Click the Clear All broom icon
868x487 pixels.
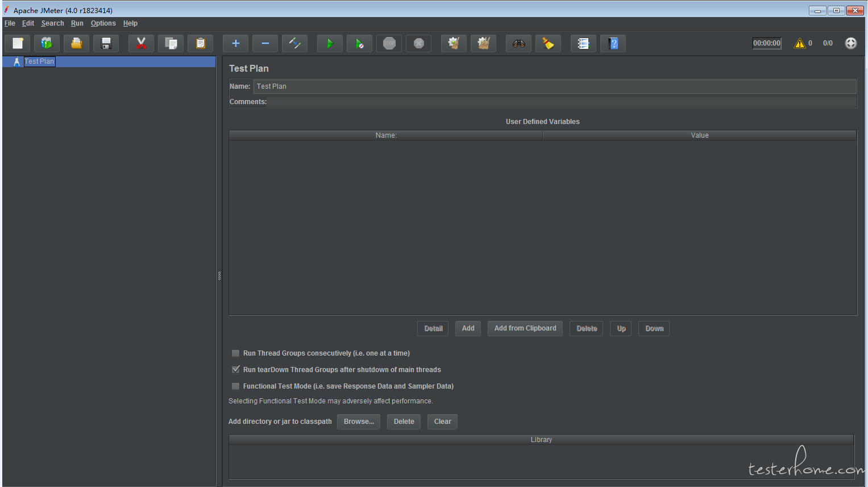pyautogui.click(x=483, y=43)
